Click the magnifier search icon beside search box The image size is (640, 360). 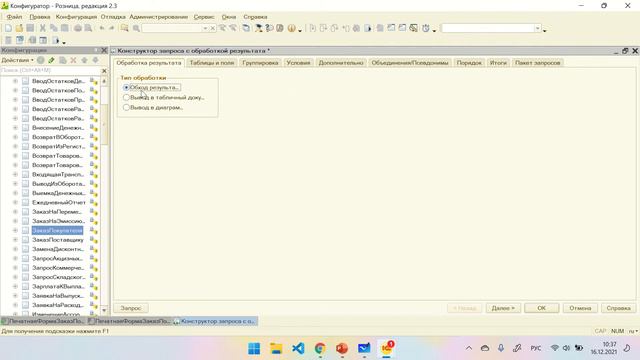(x=136, y=28)
